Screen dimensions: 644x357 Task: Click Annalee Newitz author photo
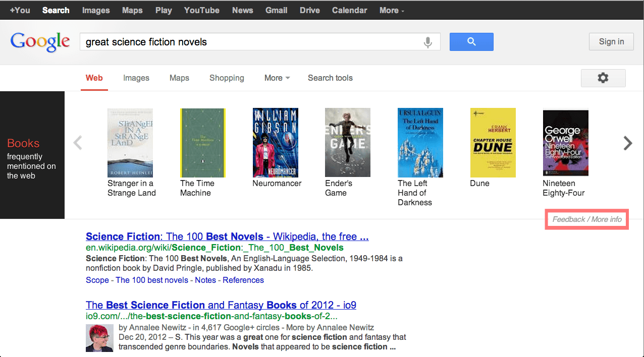(x=99, y=338)
